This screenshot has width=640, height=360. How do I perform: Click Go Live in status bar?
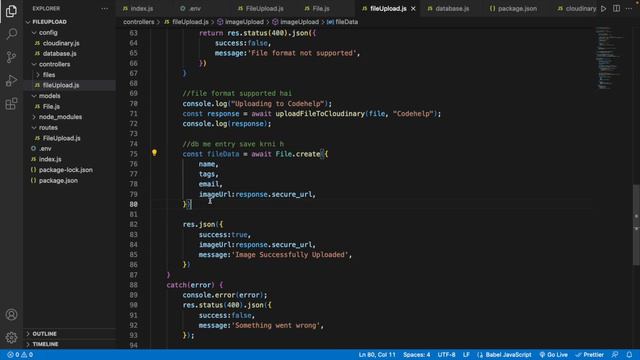pos(553,355)
